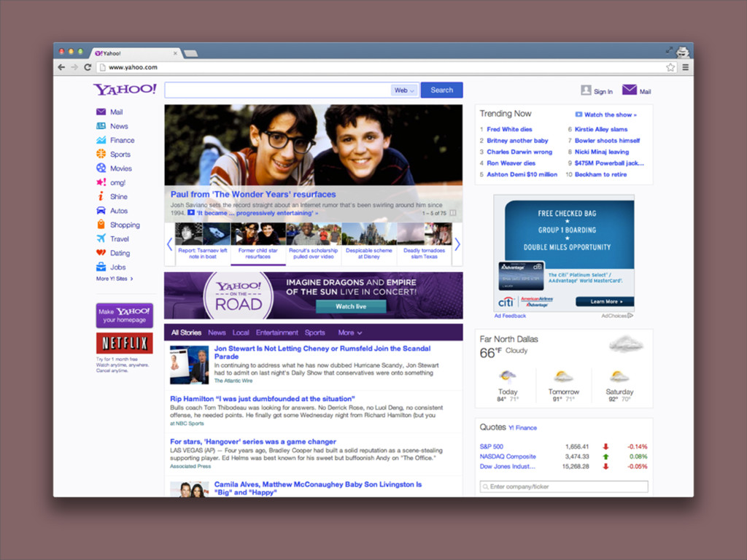Click the Search button
747x560 pixels.
[441, 90]
